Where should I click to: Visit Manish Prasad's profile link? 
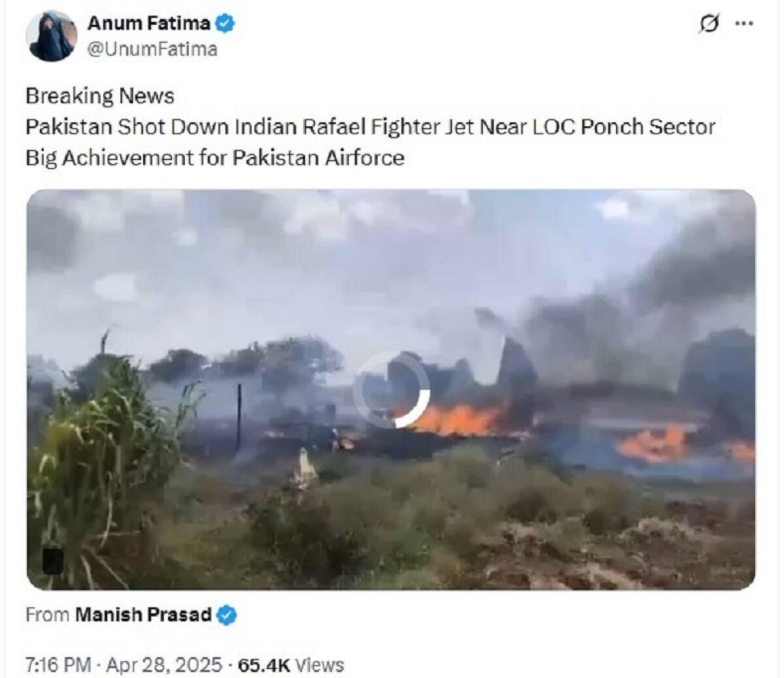[144, 615]
